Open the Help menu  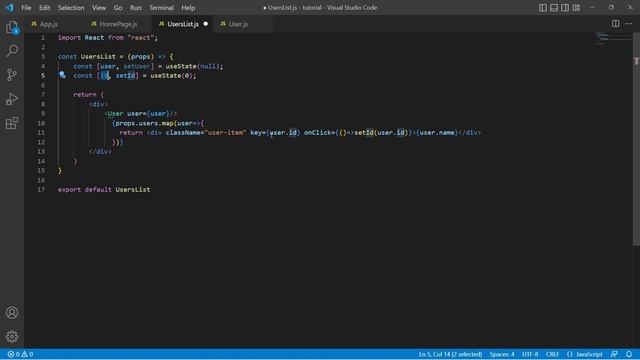coord(188,7)
